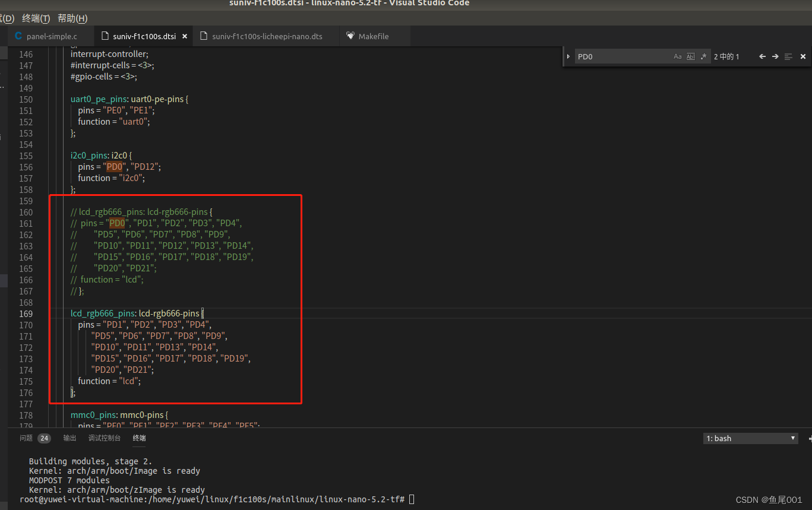This screenshot has height=510, width=812.
Task: Click line number 178
Action: pyautogui.click(x=26, y=415)
